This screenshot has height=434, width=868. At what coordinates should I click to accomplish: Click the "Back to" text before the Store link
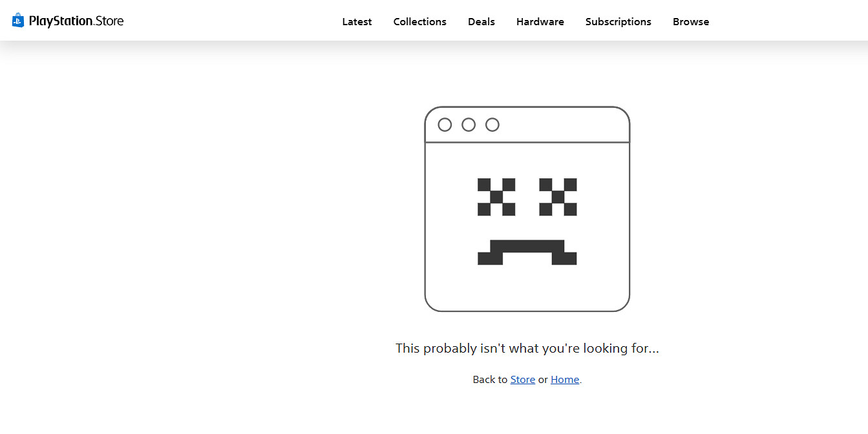point(490,380)
